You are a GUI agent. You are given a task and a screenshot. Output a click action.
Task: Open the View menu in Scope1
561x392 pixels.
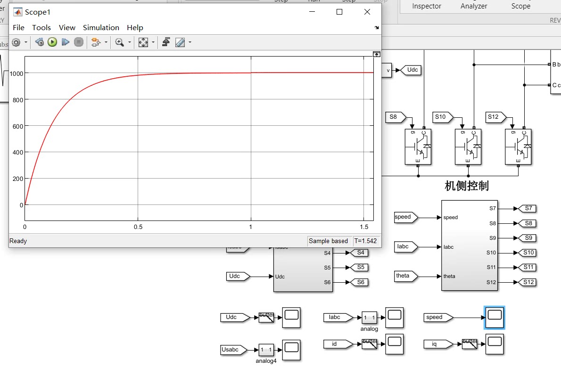pyautogui.click(x=67, y=27)
